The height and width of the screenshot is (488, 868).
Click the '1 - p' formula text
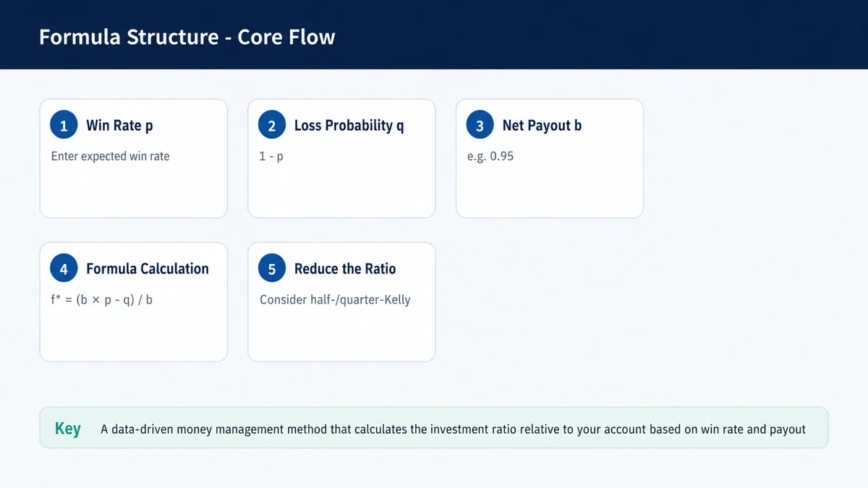click(271, 156)
